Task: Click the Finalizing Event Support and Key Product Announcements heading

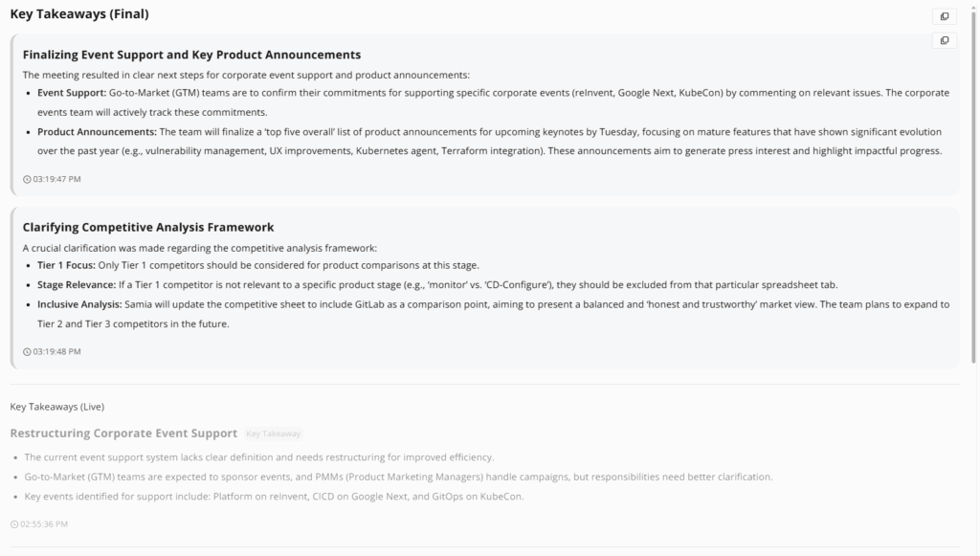Action: [192, 55]
